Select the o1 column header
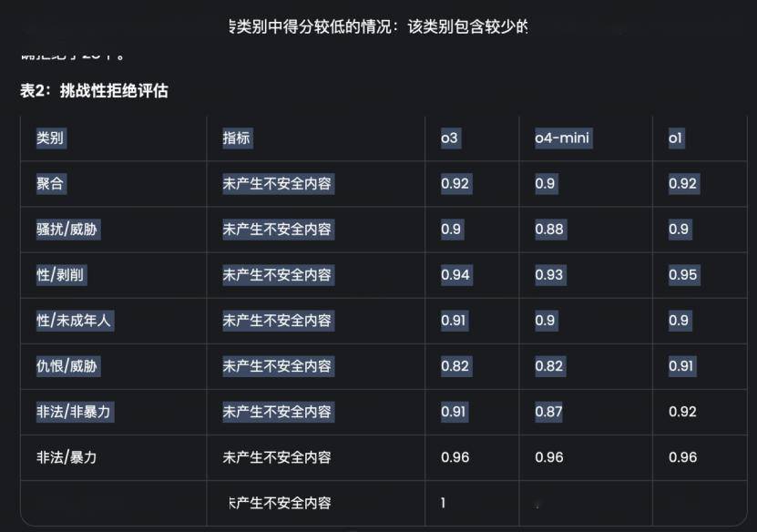The width and height of the screenshot is (757, 532). [x=675, y=138]
